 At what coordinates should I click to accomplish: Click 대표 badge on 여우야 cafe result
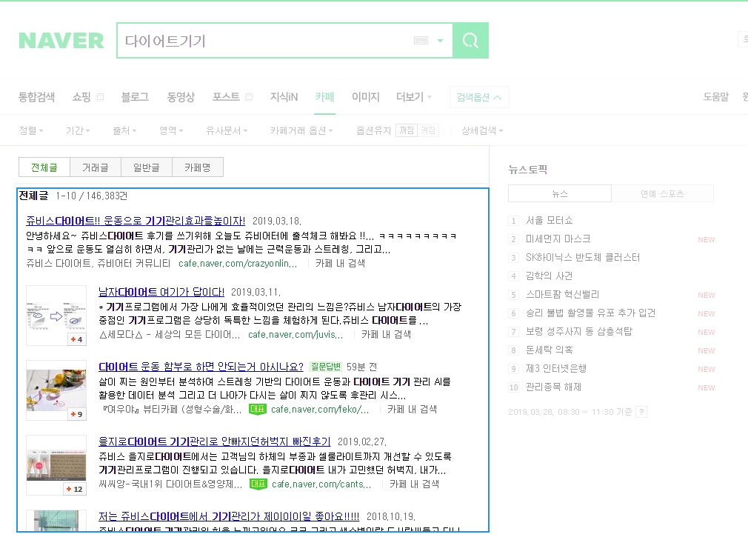point(258,410)
